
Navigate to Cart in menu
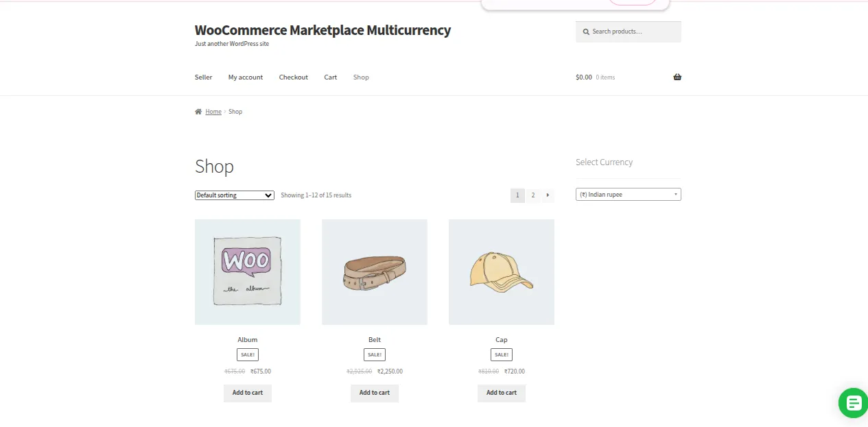click(x=331, y=77)
